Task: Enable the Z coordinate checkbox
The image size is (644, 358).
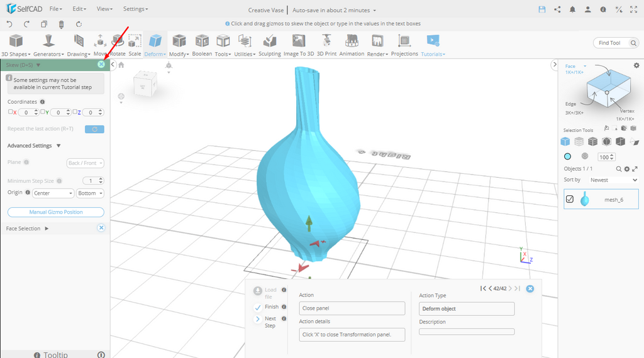Action: tap(75, 112)
